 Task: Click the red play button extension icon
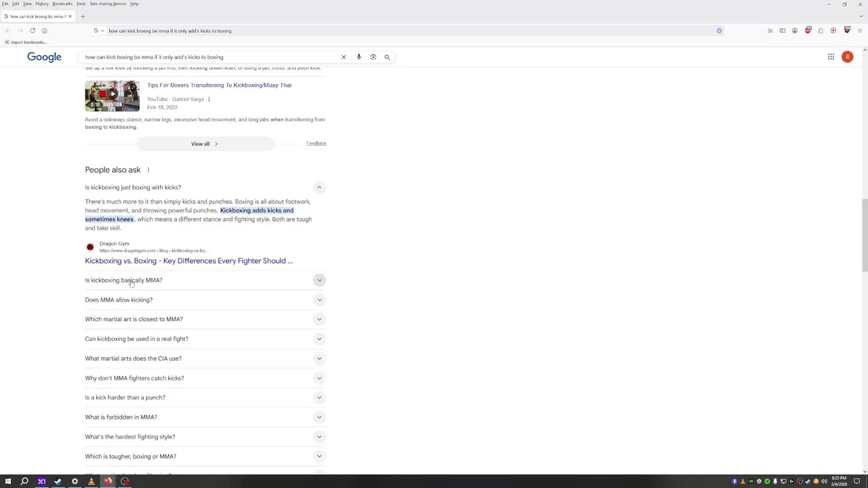(x=833, y=30)
